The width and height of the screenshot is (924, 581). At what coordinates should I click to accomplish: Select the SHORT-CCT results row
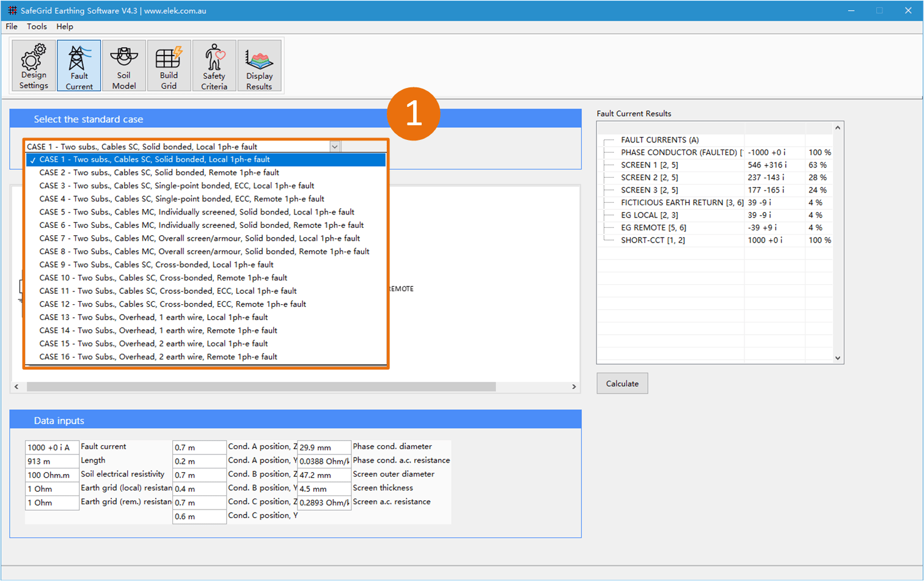672,240
